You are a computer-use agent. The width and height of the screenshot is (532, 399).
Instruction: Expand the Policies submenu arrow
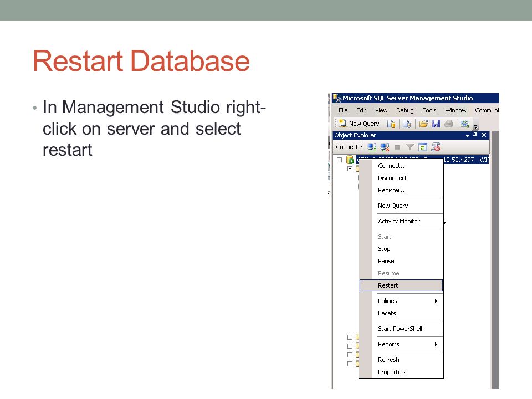tap(436, 301)
